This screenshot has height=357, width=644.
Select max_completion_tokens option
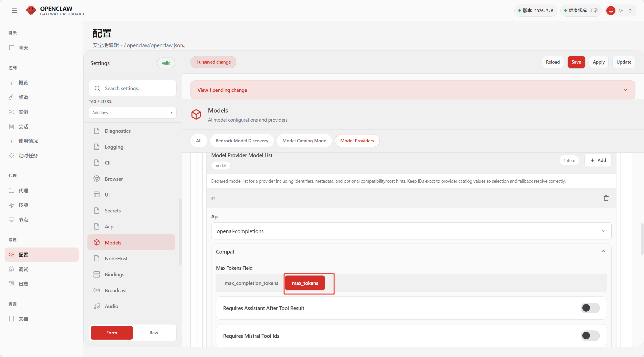coord(251,283)
